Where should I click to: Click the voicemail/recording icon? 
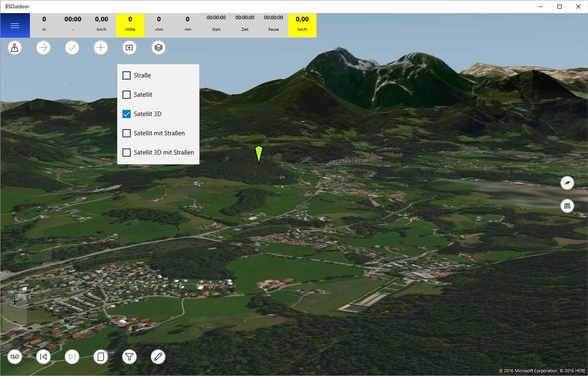coord(15,357)
